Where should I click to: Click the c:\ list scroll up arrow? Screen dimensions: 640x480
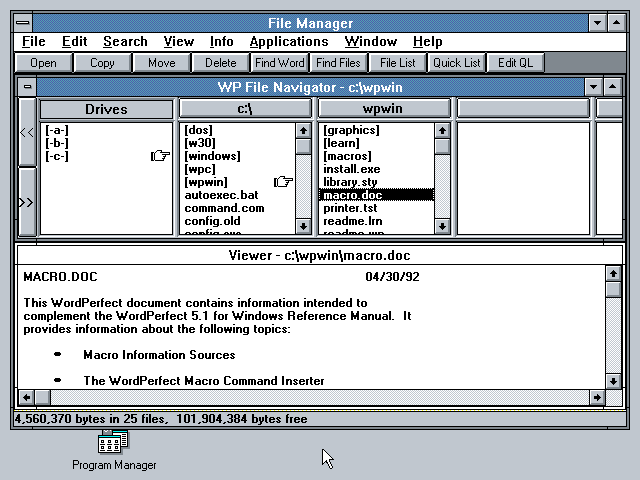click(x=303, y=131)
